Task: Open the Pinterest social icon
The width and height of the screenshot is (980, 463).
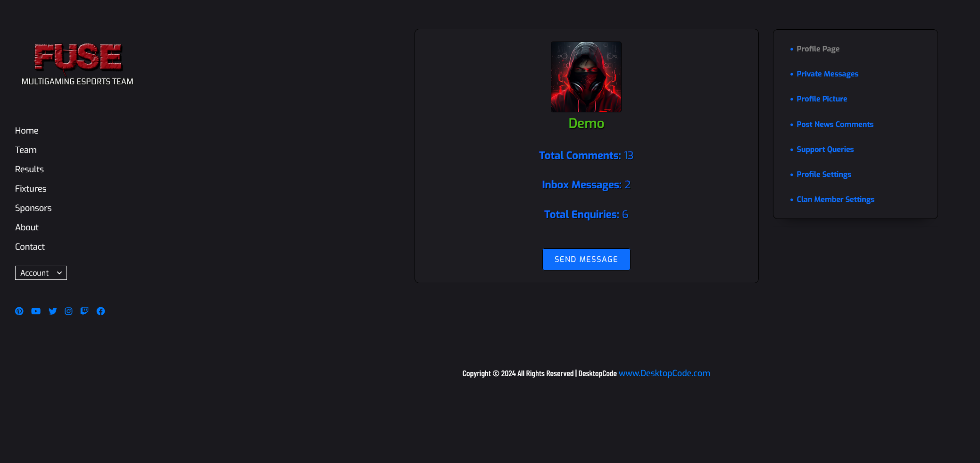Action: [x=19, y=311]
